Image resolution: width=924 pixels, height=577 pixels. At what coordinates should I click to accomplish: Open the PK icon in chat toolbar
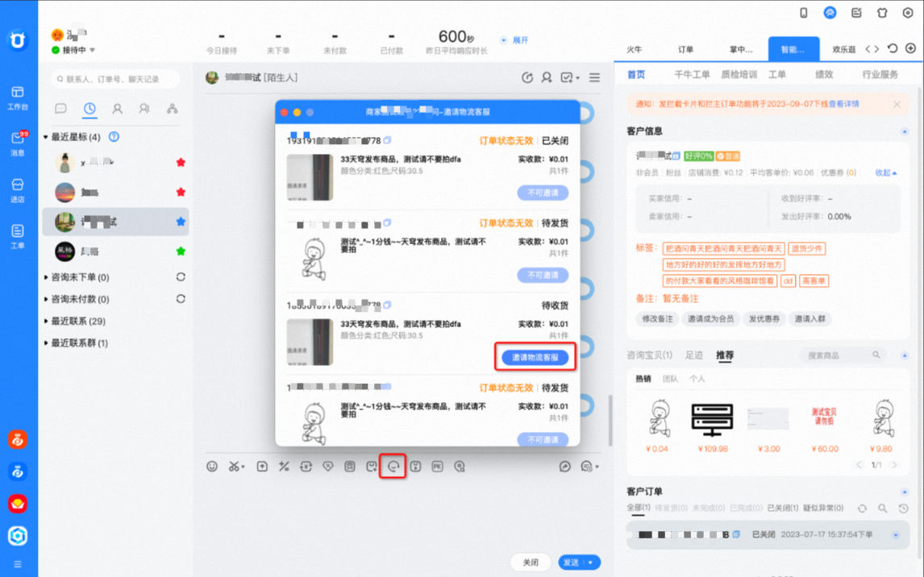(x=437, y=467)
